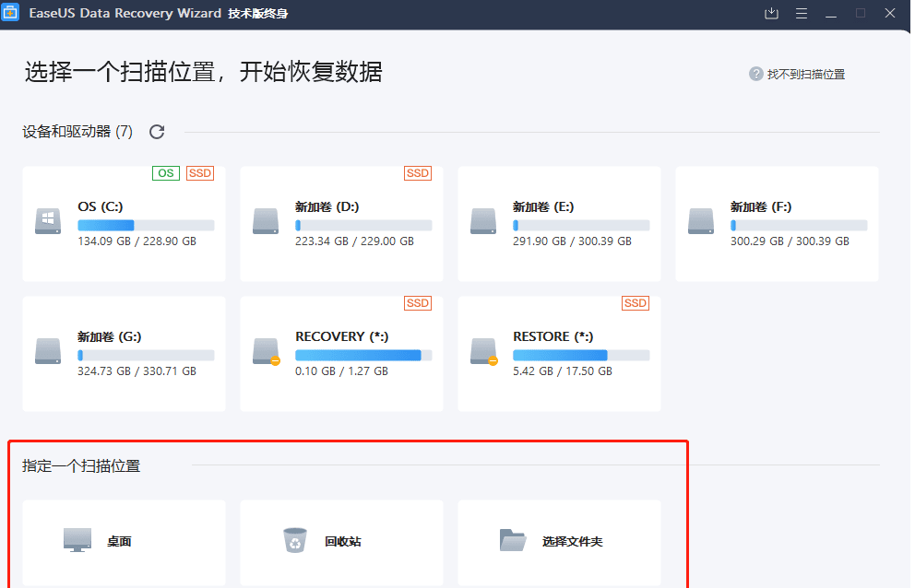
Task: Click the green OS tag on C:
Action: pos(166,173)
